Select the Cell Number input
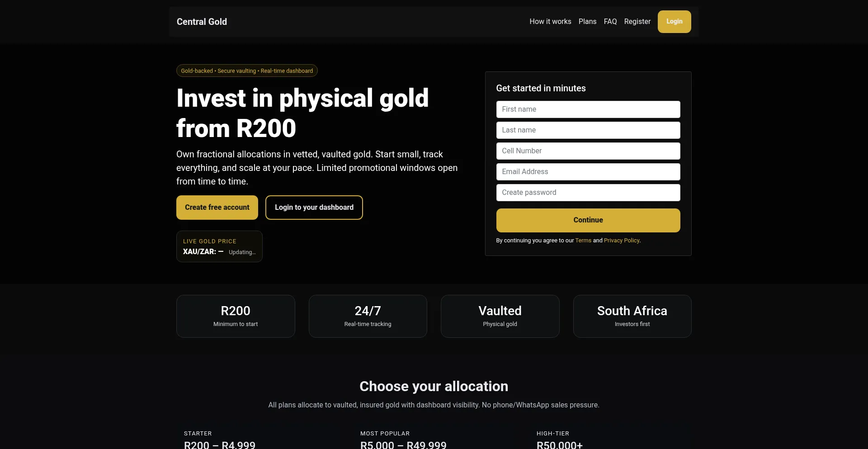Screen dimensions: 868x449 pos(588,151)
